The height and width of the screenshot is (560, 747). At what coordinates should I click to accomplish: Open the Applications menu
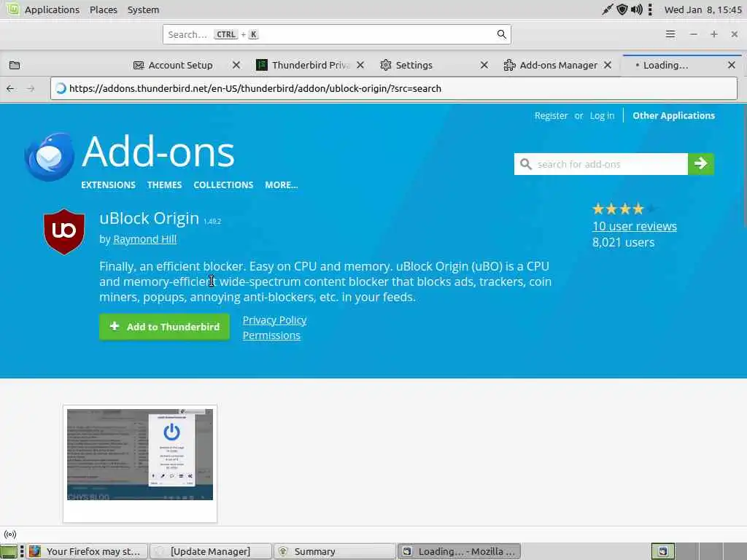[x=52, y=9]
